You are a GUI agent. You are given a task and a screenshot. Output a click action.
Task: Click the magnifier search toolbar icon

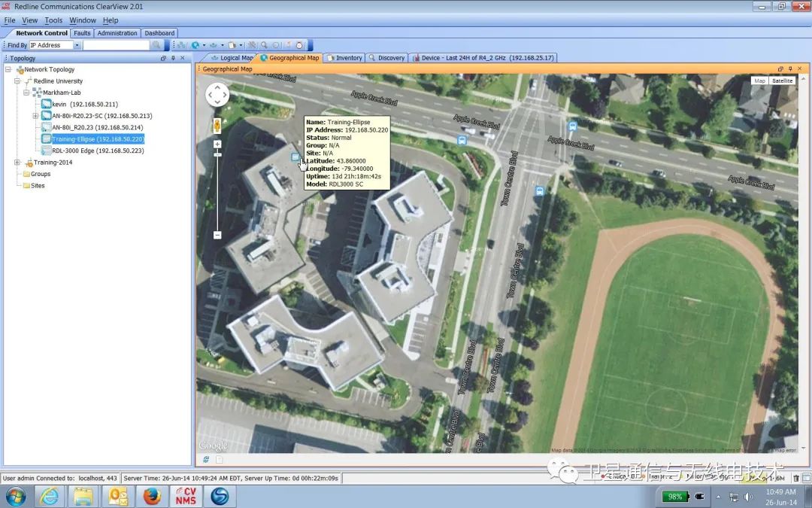(x=264, y=45)
